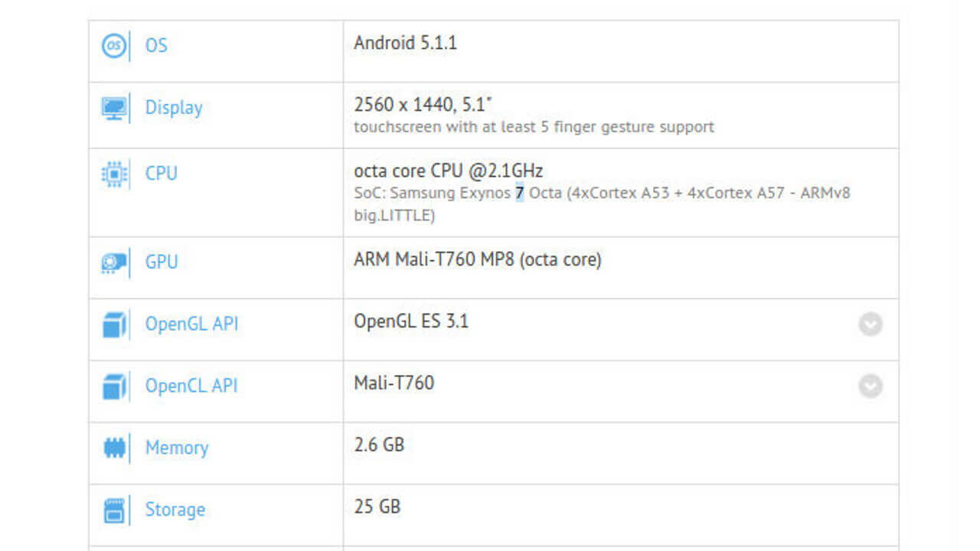Image resolution: width=980 pixels, height=551 pixels.
Task: Expand the OpenGL ES 3.1 details arrow
Action: [x=870, y=324]
